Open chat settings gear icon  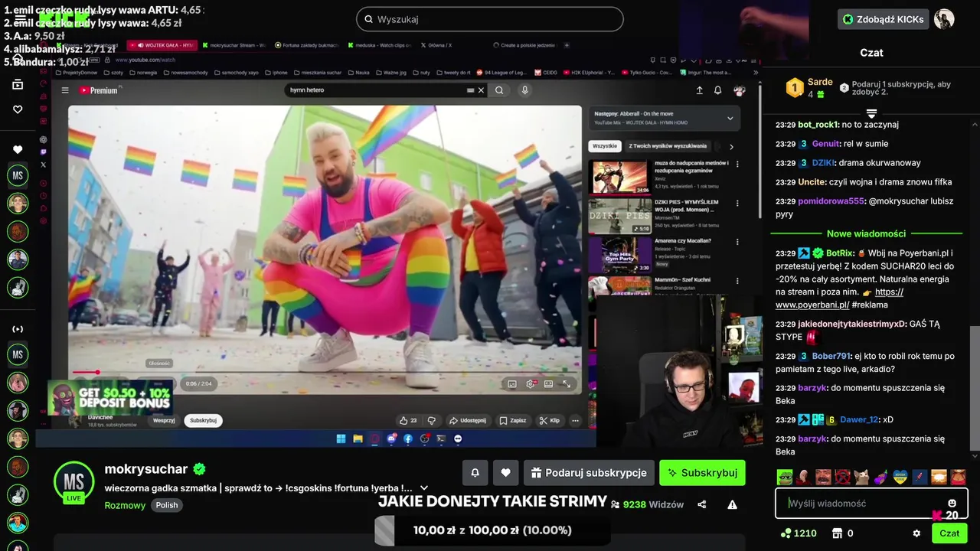pyautogui.click(x=916, y=533)
